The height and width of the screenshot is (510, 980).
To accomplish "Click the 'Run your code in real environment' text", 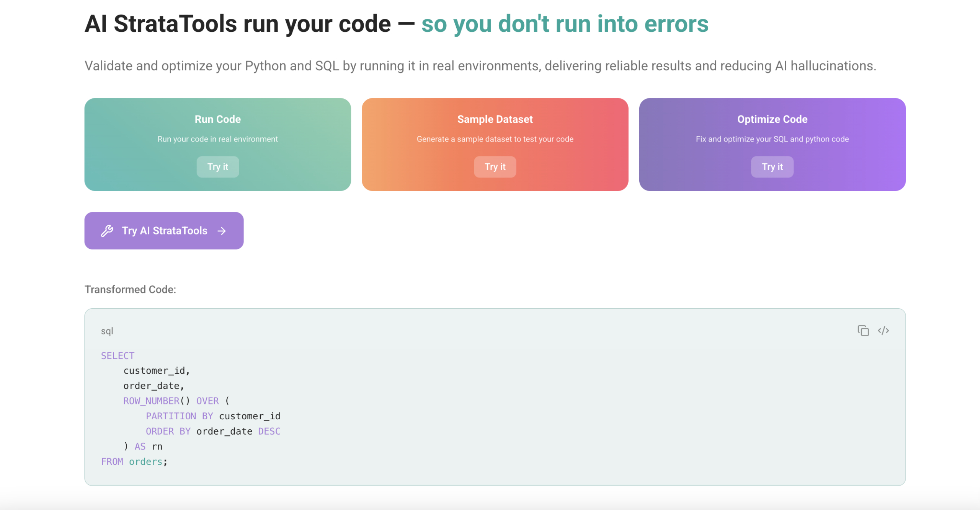I will coord(218,139).
